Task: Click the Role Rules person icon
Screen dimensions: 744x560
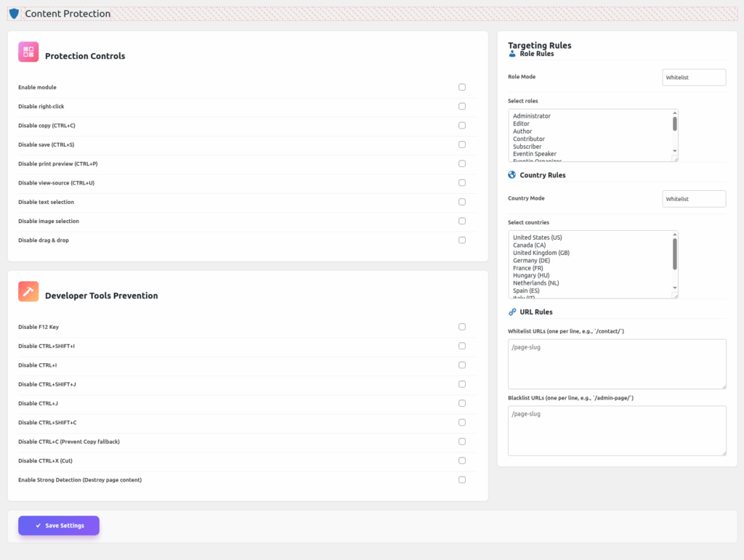Action: [x=512, y=54]
